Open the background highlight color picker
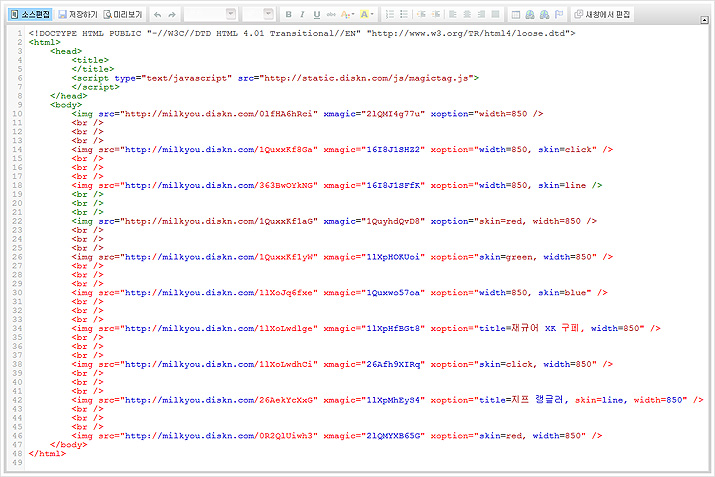Viewport: 715px width, 477px height. point(367,15)
